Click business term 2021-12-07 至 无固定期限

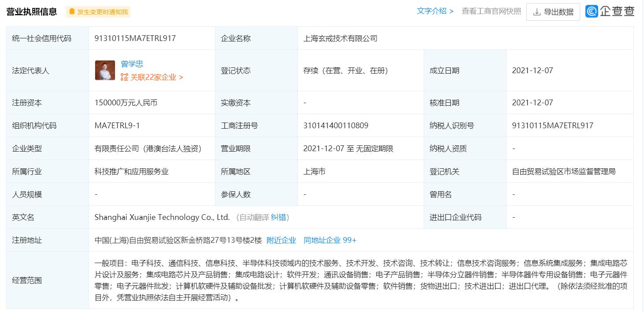click(348, 149)
